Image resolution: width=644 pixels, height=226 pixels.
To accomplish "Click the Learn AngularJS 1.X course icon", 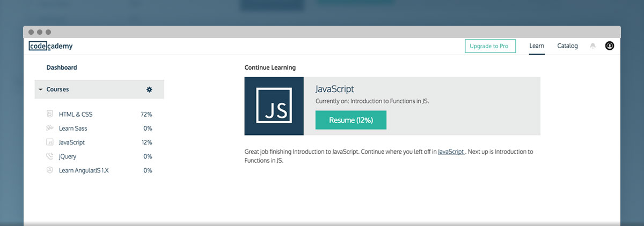I will [49, 170].
